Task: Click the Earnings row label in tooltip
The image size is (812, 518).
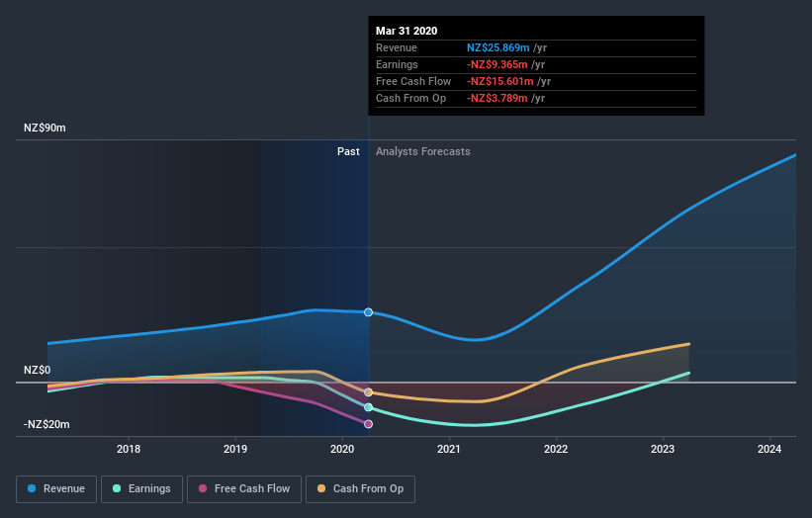Action: point(397,64)
